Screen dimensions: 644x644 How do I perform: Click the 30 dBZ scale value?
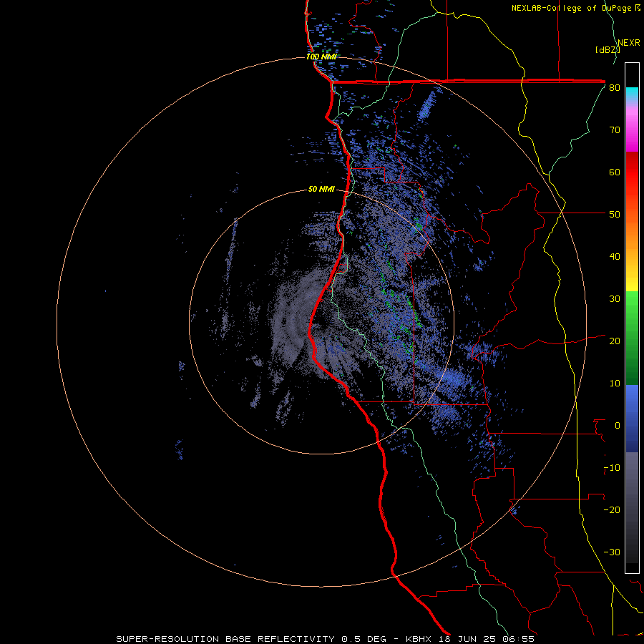click(615, 299)
